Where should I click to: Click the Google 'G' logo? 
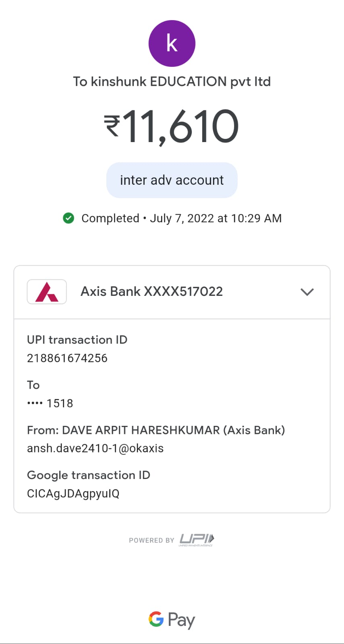pyautogui.click(x=156, y=619)
